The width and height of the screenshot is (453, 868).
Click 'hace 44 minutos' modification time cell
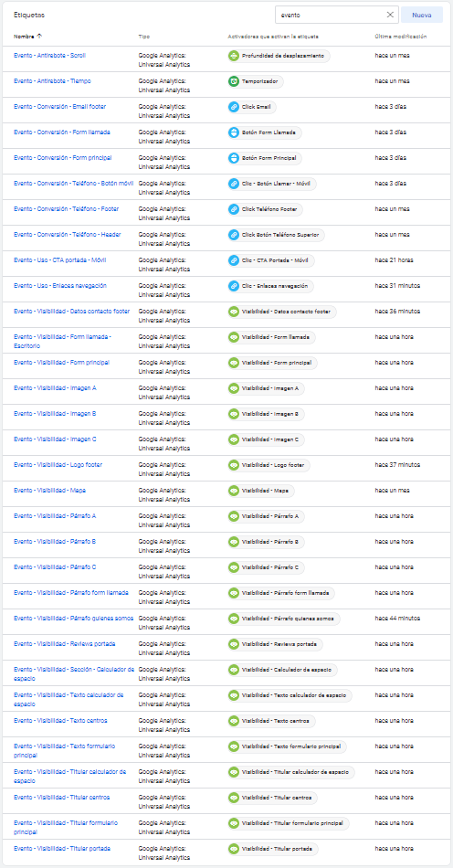tap(397, 618)
